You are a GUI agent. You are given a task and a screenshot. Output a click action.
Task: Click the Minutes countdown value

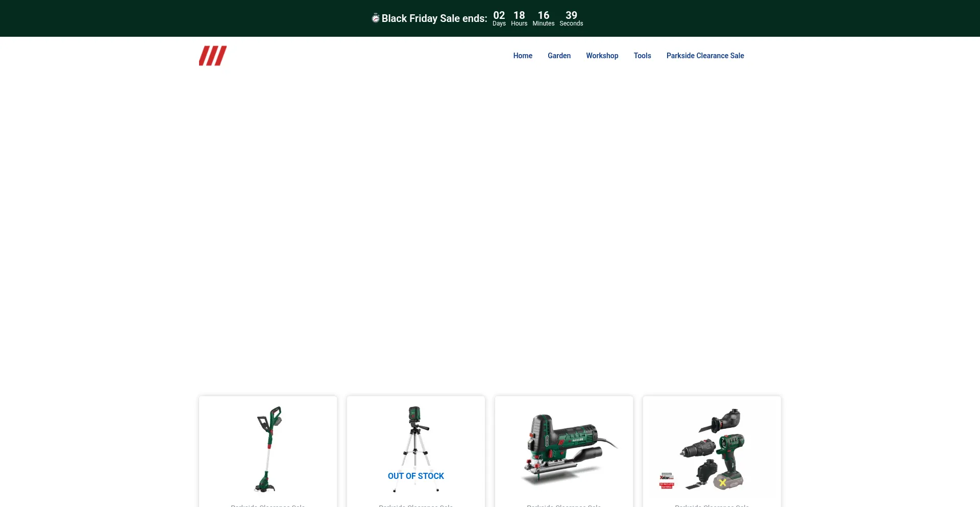point(543,16)
